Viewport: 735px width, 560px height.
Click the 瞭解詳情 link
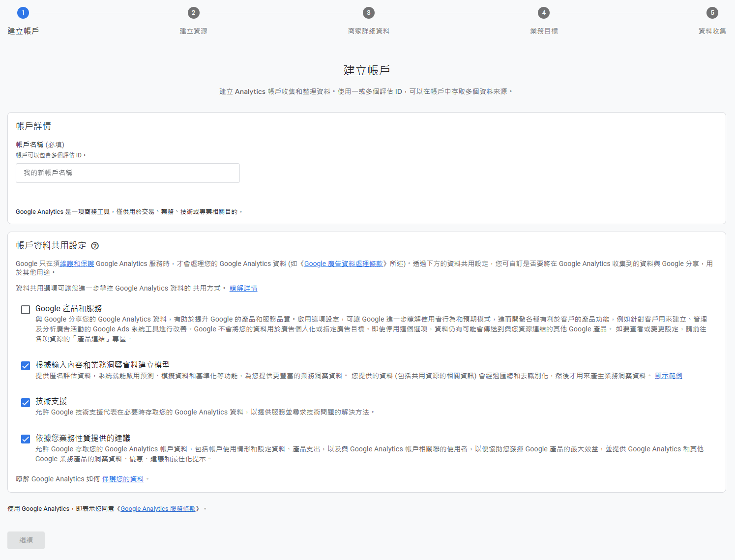click(243, 289)
